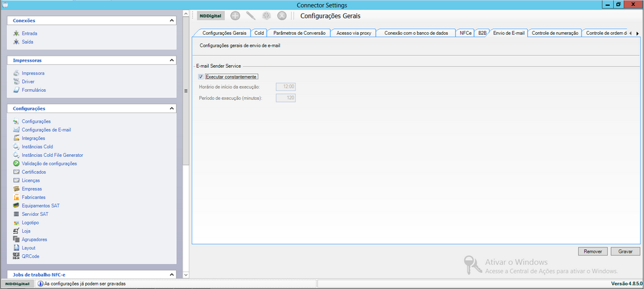The height and width of the screenshot is (289, 644).
Task: Open the Empresas link
Action: [x=32, y=188]
